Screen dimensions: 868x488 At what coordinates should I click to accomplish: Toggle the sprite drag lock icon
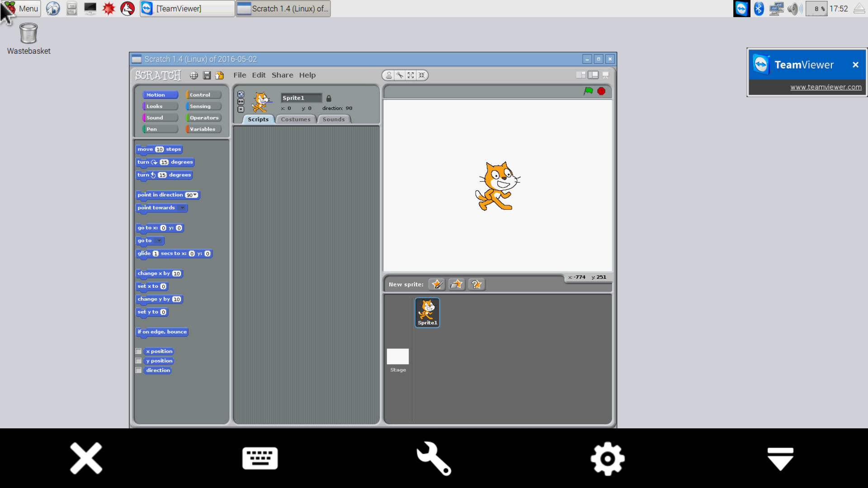click(329, 98)
